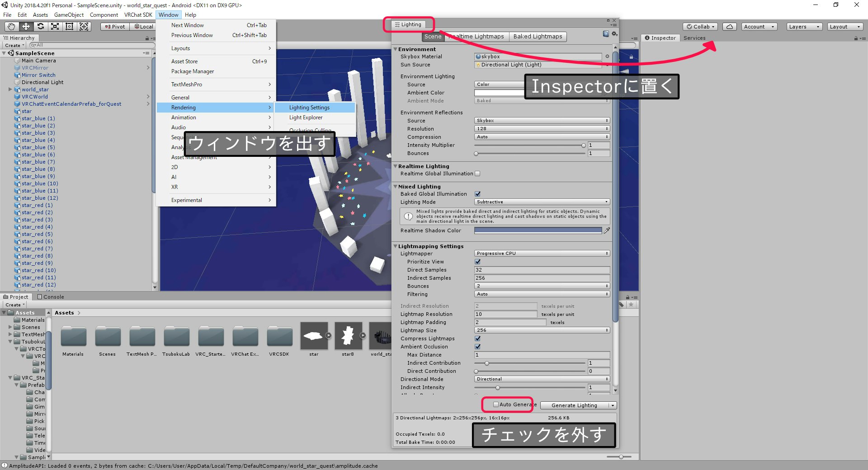Click the Direct Samples input field
This screenshot has height=470, width=868.
(x=542, y=270)
